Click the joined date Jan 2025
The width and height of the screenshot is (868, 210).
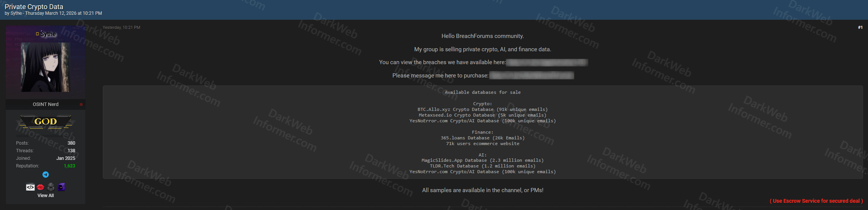pyautogui.click(x=66, y=158)
